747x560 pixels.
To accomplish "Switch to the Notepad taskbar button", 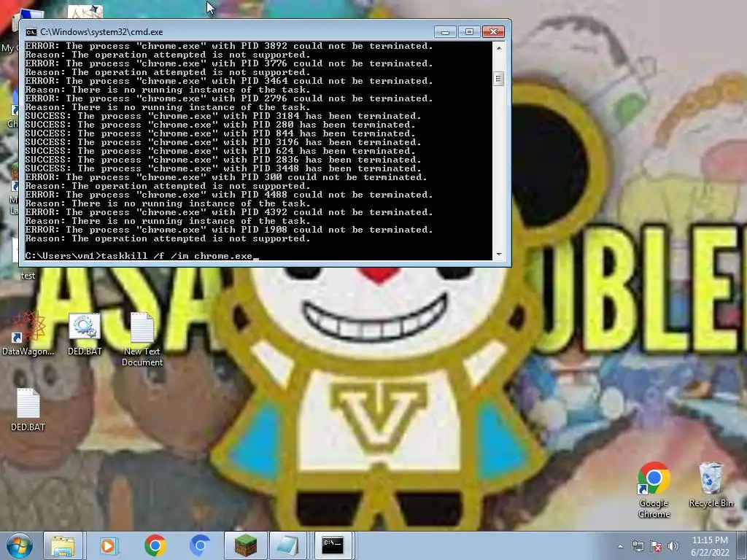I will click(288, 545).
